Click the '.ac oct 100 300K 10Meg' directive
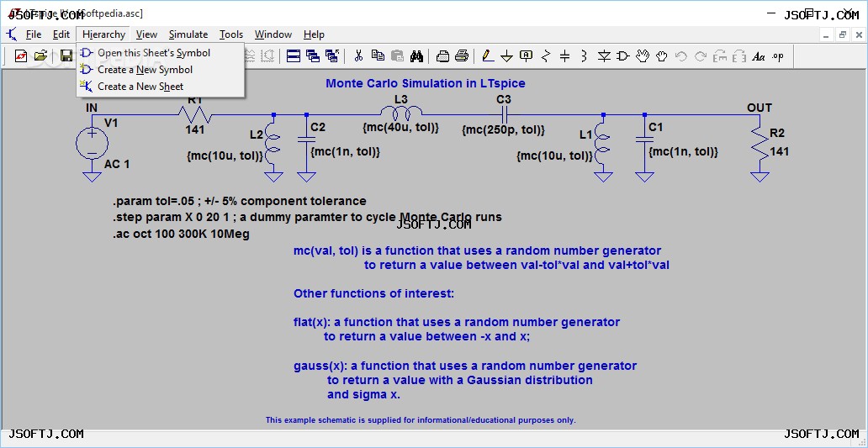The width and height of the screenshot is (868, 448). (181, 234)
